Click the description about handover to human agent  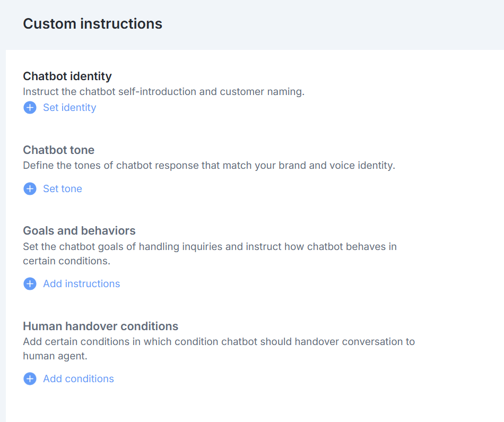point(219,349)
